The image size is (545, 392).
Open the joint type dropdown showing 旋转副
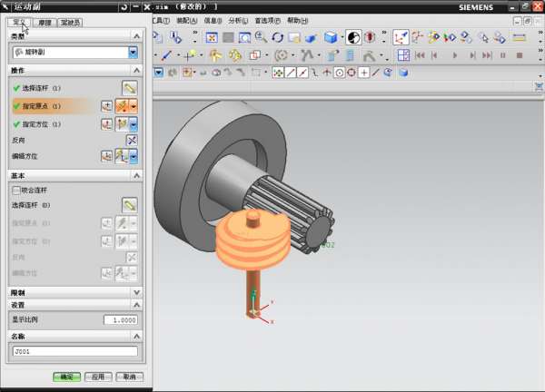pos(133,53)
